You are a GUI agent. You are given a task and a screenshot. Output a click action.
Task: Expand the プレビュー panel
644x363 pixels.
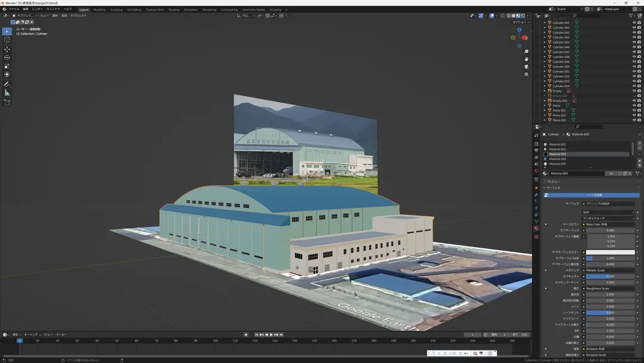(552, 181)
